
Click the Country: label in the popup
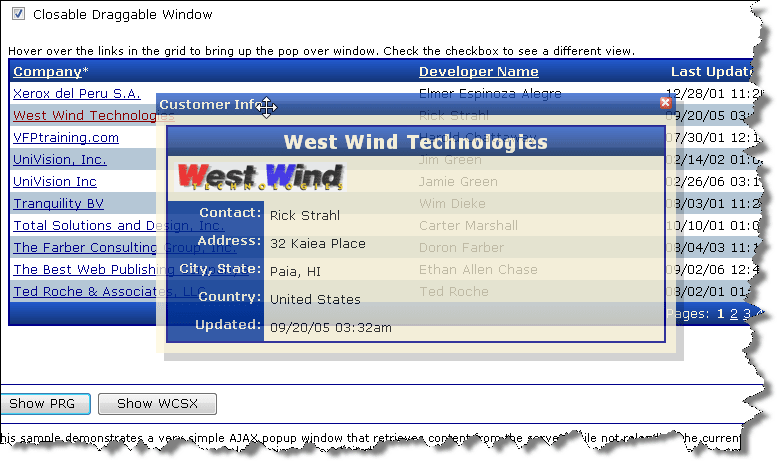tap(229, 296)
